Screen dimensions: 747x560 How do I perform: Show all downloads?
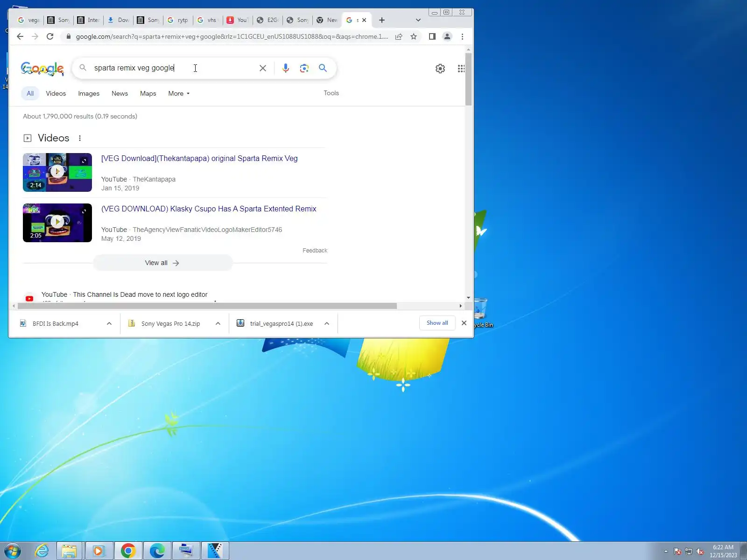(x=437, y=323)
